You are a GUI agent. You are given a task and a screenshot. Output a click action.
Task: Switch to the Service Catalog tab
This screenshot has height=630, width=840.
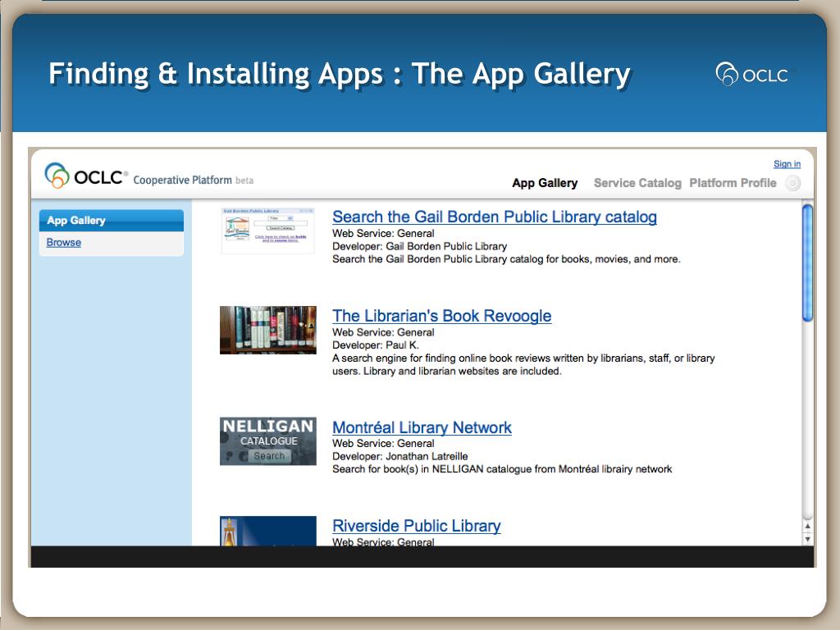(x=637, y=183)
